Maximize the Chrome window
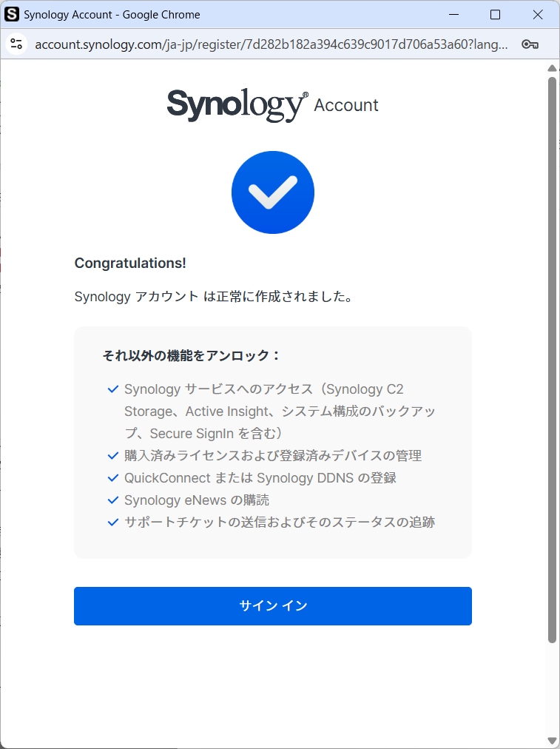The height and width of the screenshot is (749, 560). (x=496, y=15)
